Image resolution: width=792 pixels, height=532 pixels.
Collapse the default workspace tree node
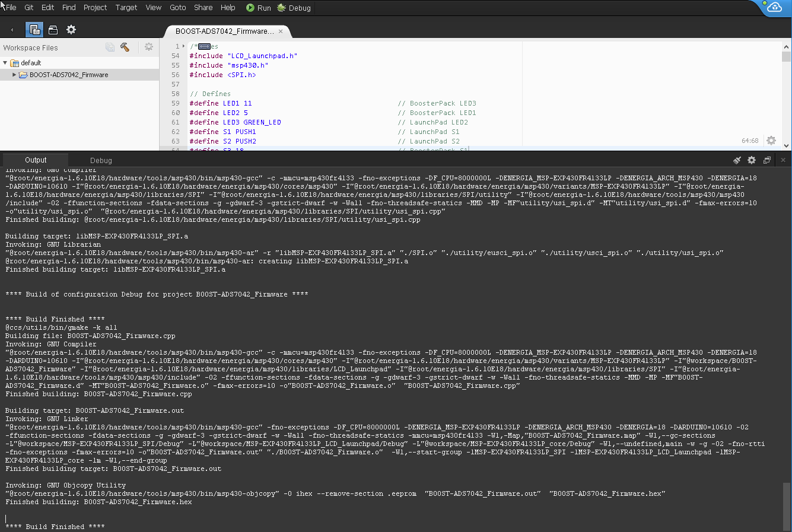point(5,63)
